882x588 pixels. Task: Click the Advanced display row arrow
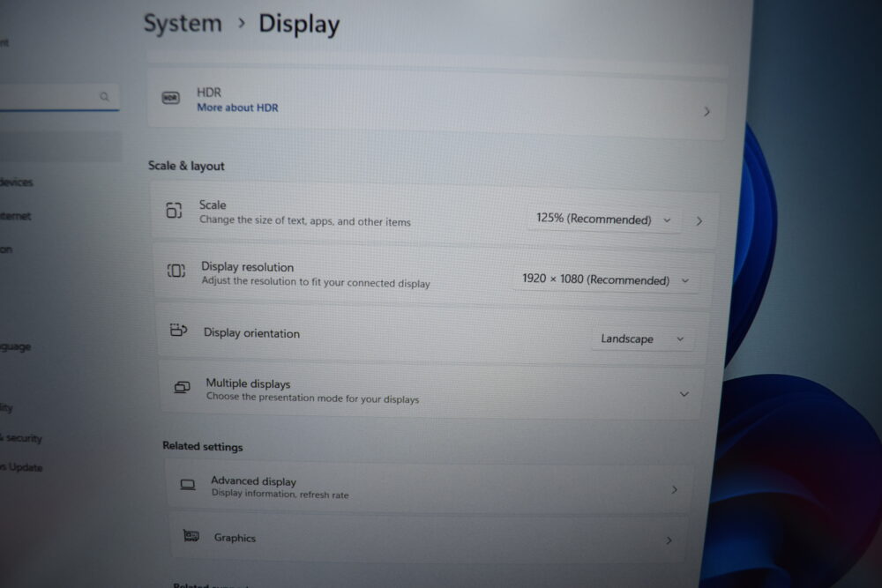pos(674,489)
